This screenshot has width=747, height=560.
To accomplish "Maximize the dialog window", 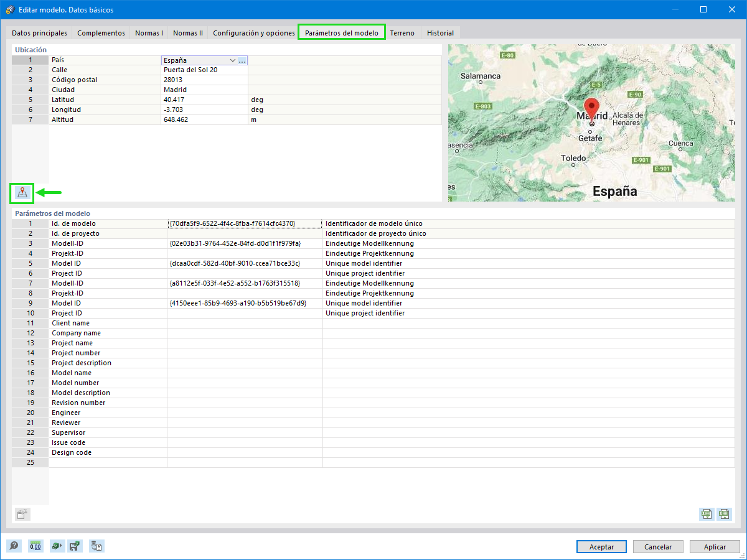I will click(703, 9).
